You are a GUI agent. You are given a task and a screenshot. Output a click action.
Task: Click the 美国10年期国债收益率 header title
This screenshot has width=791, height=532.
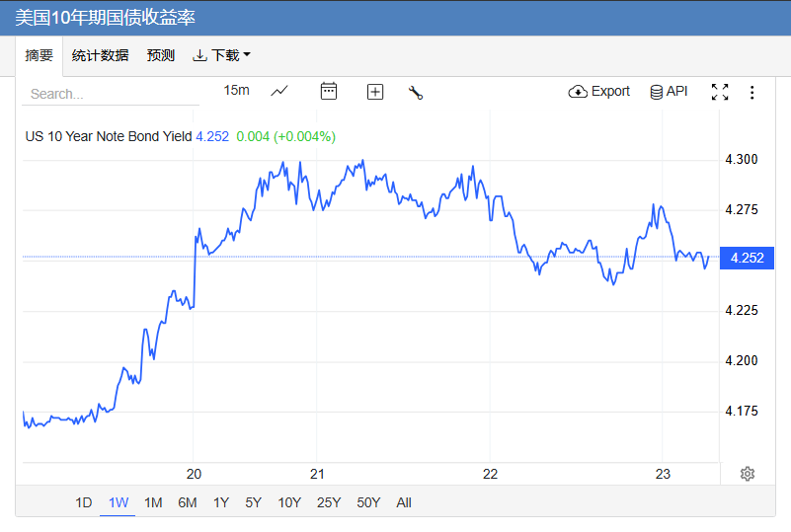coord(105,18)
